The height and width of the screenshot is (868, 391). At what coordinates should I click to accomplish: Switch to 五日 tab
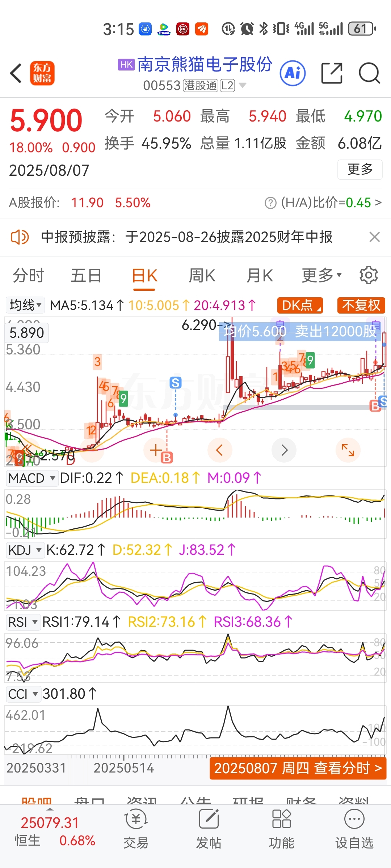(86, 275)
